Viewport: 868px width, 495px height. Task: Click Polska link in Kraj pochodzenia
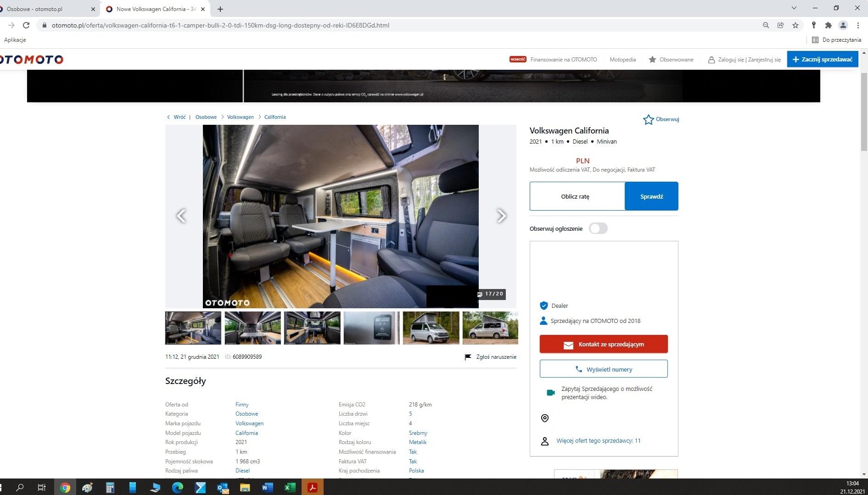point(416,471)
